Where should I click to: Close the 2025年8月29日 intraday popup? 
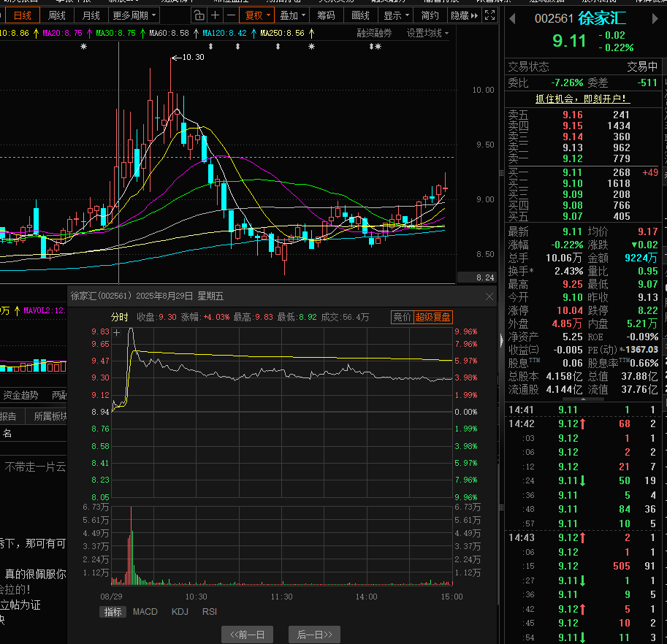(489, 296)
